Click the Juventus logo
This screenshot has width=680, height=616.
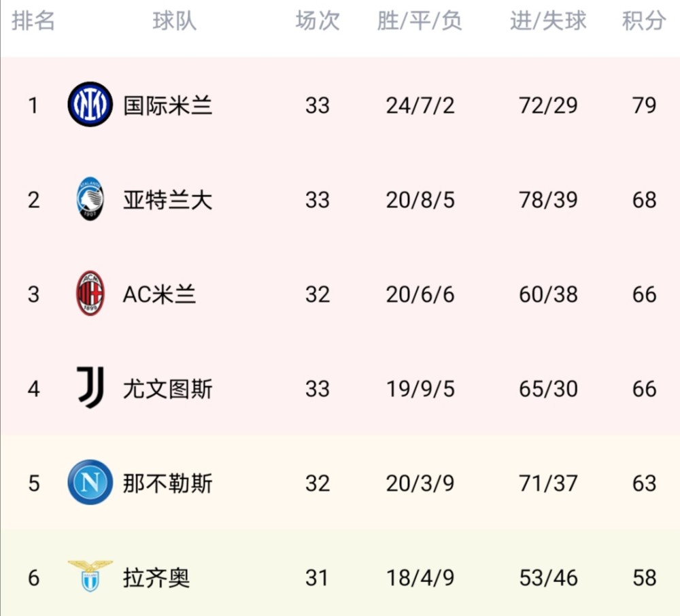pyautogui.click(x=90, y=388)
